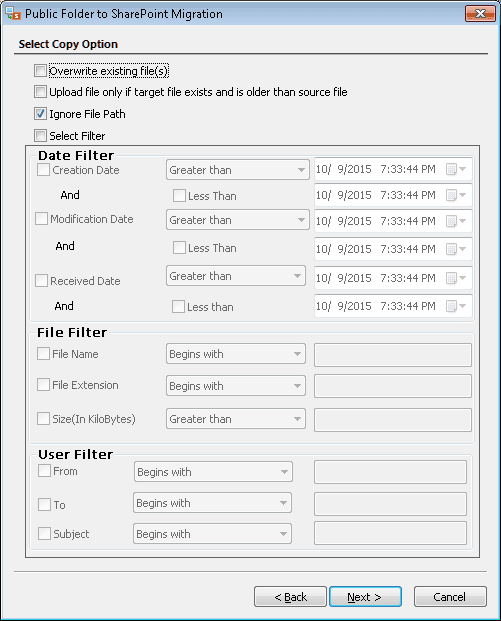The width and height of the screenshot is (501, 621).
Task: Click the File Name value text field
Action: pos(393,355)
